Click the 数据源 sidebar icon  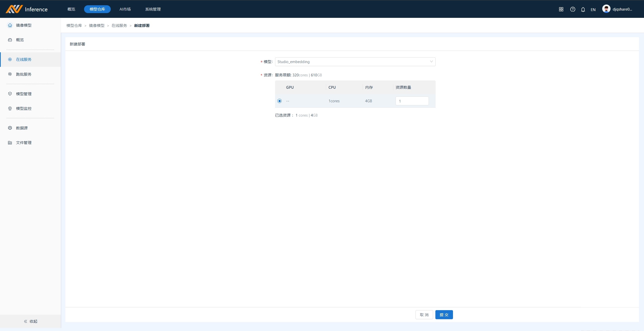[10, 128]
